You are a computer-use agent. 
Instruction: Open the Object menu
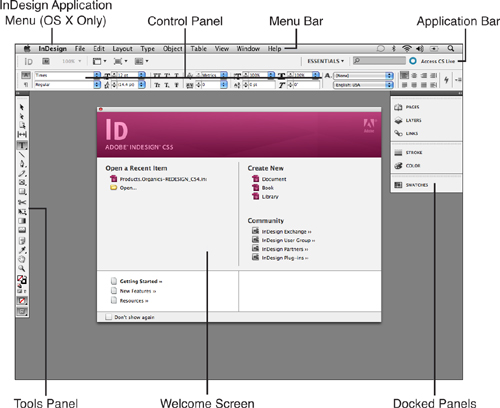click(173, 49)
